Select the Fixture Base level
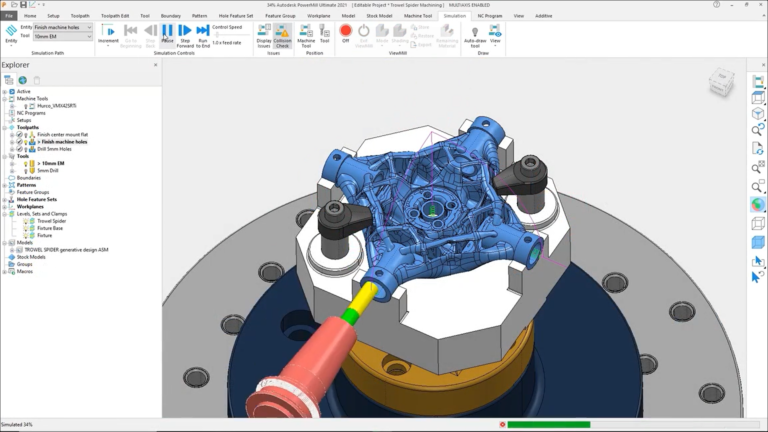The width and height of the screenshot is (768, 432). [x=50, y=228]
